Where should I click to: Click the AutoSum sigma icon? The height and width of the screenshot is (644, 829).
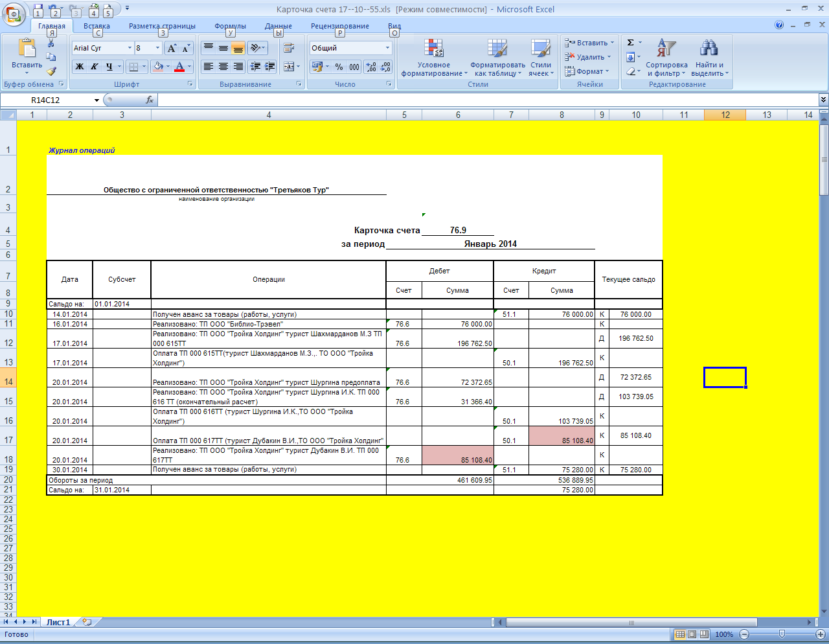coord(630,43)
